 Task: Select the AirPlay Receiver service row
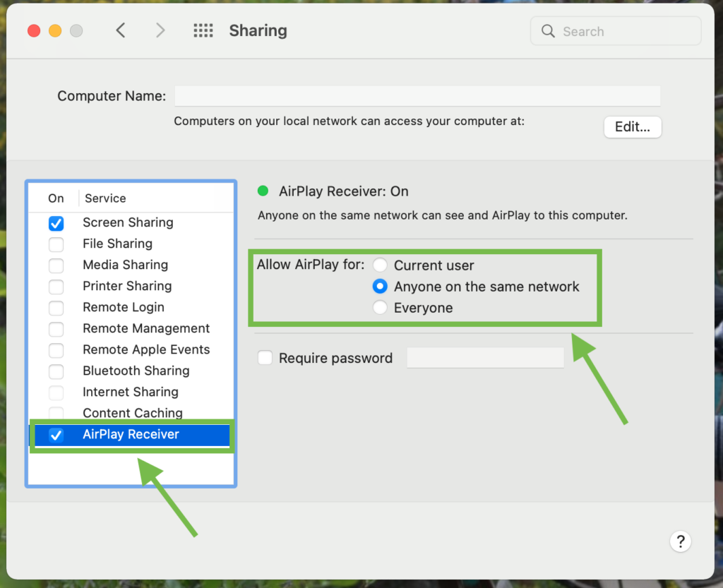tap(131, 435)
